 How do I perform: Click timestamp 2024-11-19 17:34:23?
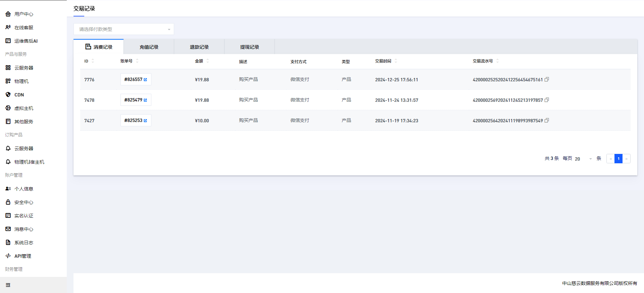tap(397, 121)
